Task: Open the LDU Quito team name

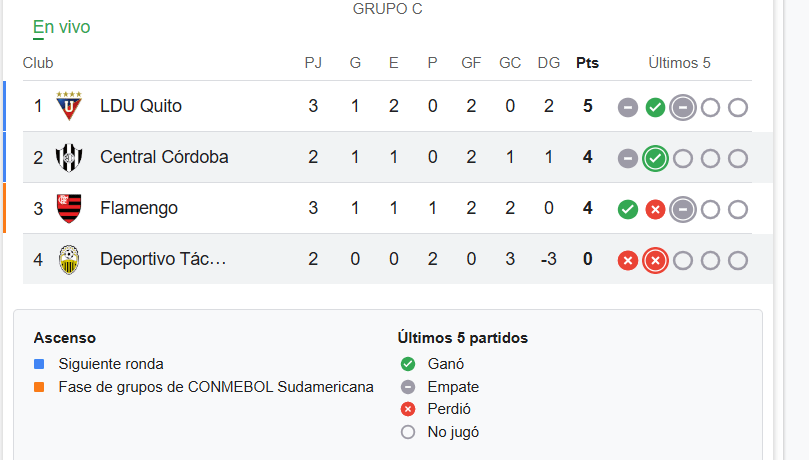Action: click(141, 106)
